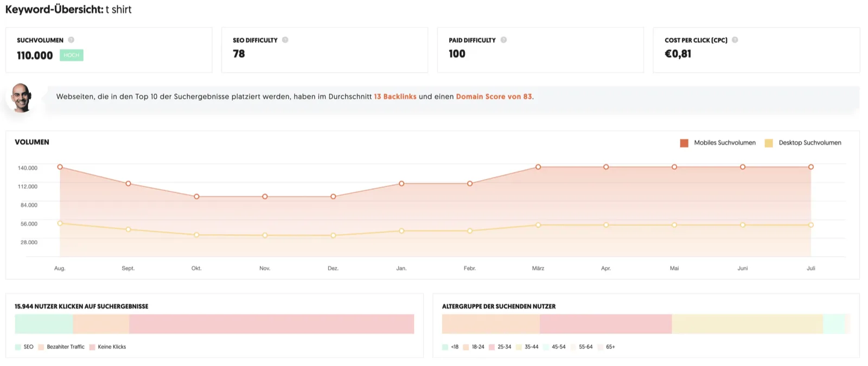Viewport: 868px width, 366px height.
Task: Click the 18-24 segment in age group bar
Action: (x=491, y=324)
